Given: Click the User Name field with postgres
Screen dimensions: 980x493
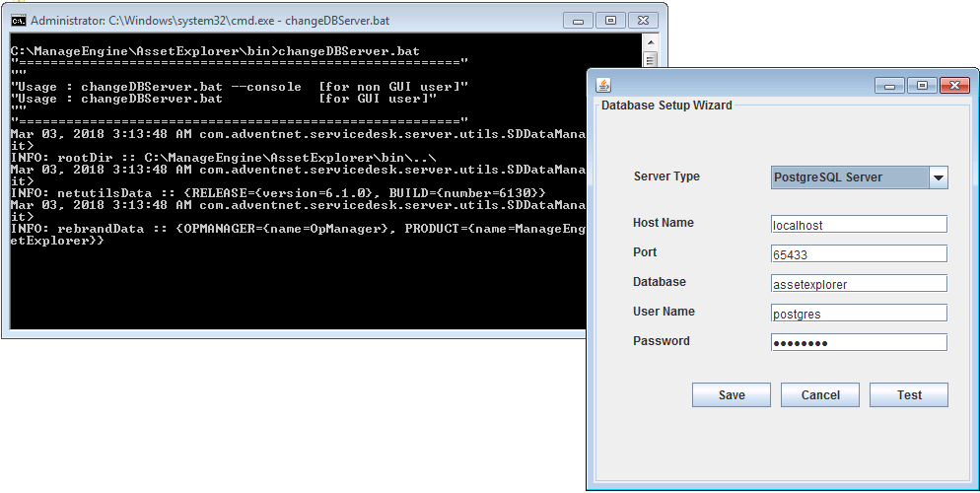Looking at the screenshot, I should (859, 314).
